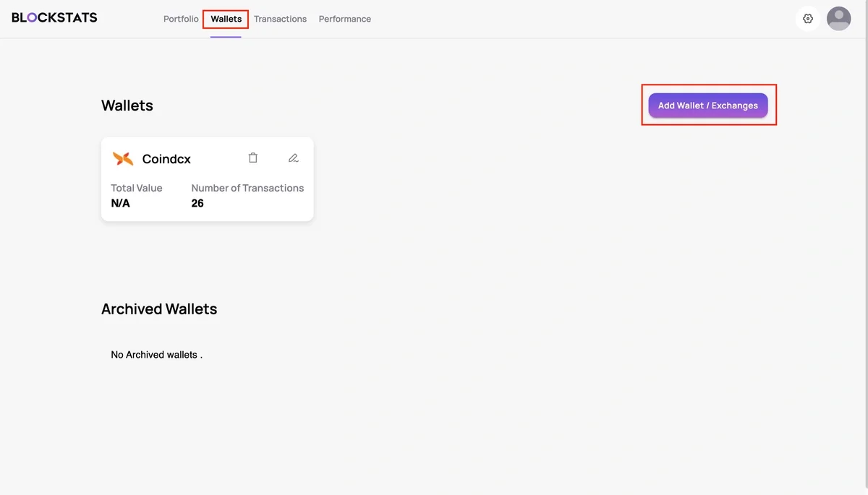This screenshot has height=495, width=868.
Task: Click the Wallets page heading
Action: [x=127, y=105]
